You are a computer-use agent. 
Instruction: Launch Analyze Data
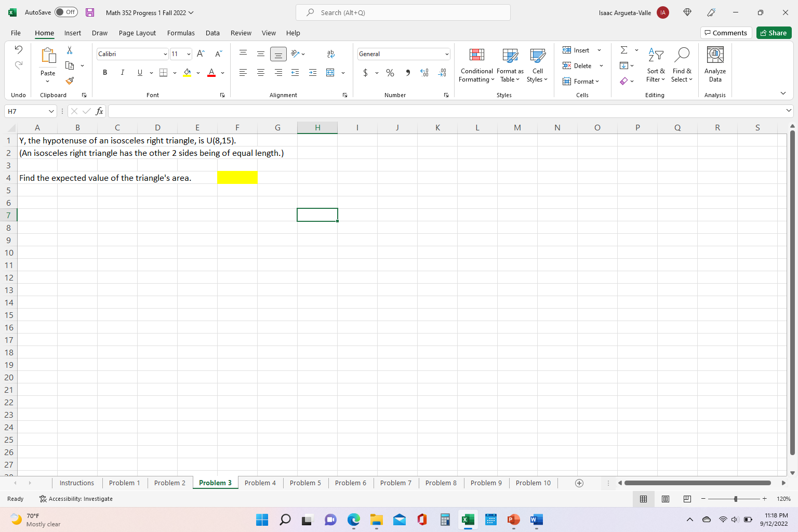(x=715, y=62)
